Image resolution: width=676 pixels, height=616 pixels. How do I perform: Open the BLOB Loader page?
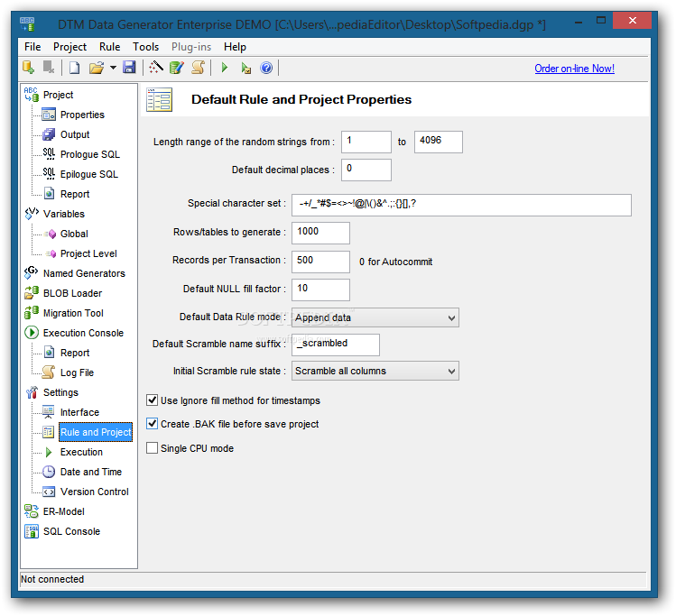pos(72,293)
